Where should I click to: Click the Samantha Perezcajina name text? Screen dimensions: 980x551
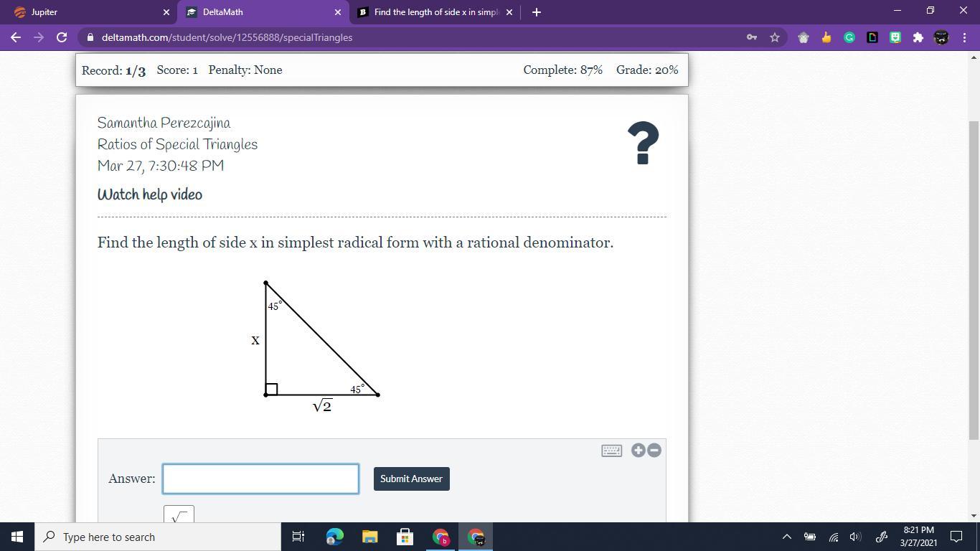(x=164, y=123)
